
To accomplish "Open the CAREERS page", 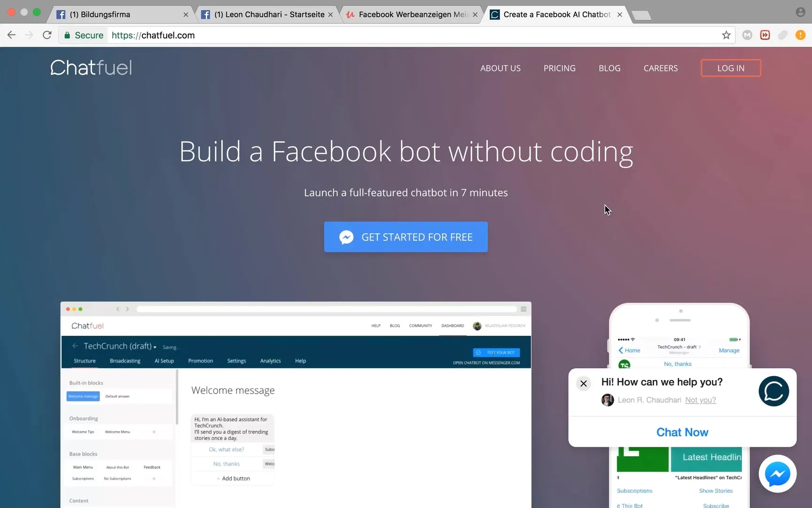I will (x=661, y=68).
